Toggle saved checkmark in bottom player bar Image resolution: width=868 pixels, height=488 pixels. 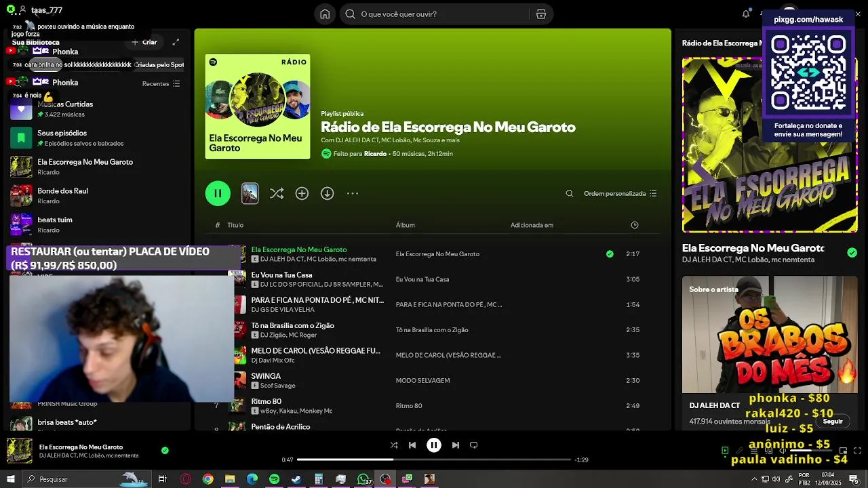click(165, 450)
